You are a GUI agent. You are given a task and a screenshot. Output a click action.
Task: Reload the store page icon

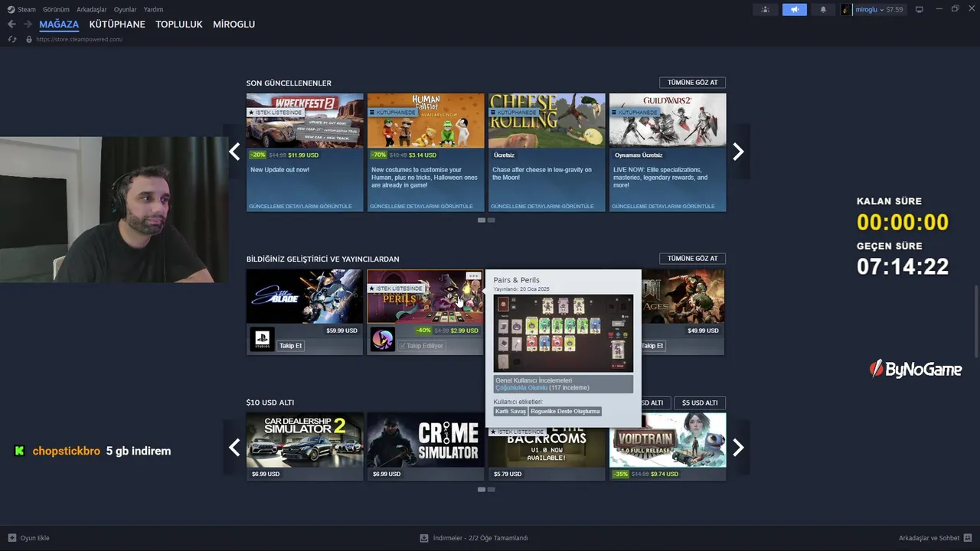12,39
